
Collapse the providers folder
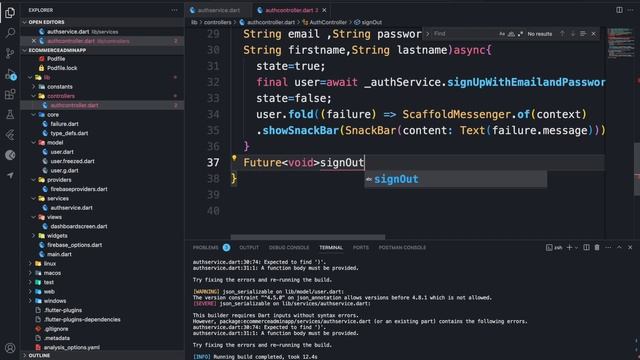point(34,180)
